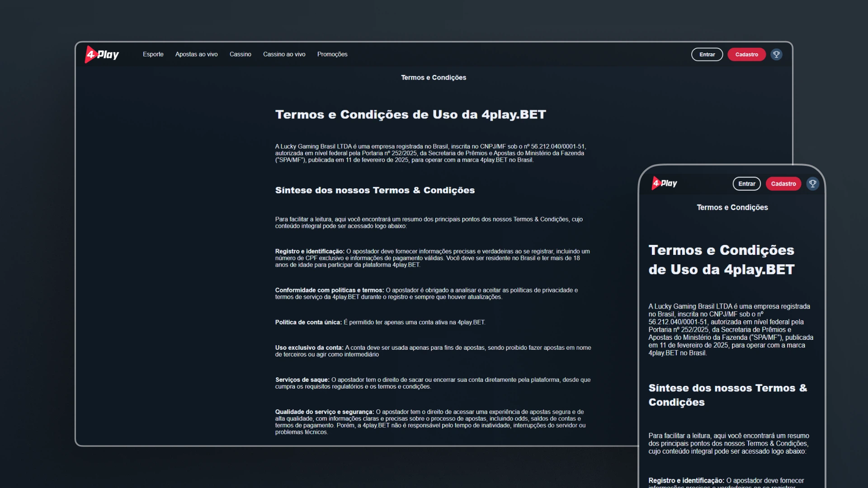Viewport: 868px width, 488px height.
Task: Go to Apostas ao vivo section
Action: [x=196, y=54]
